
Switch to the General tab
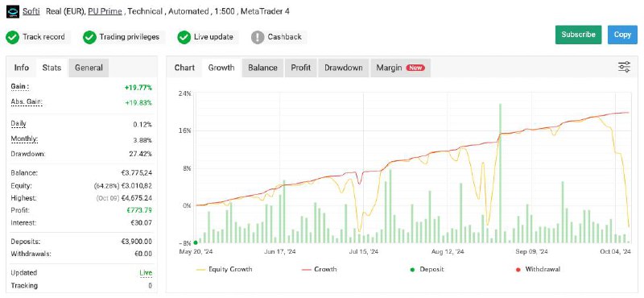click(89, 68)
